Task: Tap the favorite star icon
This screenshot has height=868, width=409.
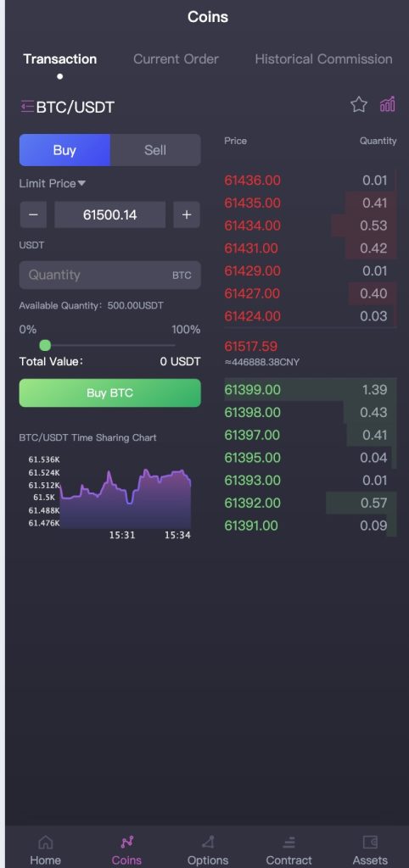Action: pos(359,104)
